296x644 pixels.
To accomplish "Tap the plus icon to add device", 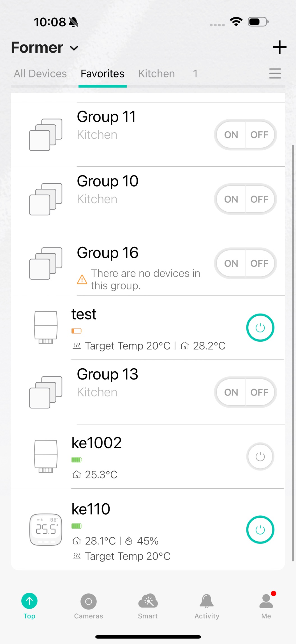I will click(x=279, y=47).
